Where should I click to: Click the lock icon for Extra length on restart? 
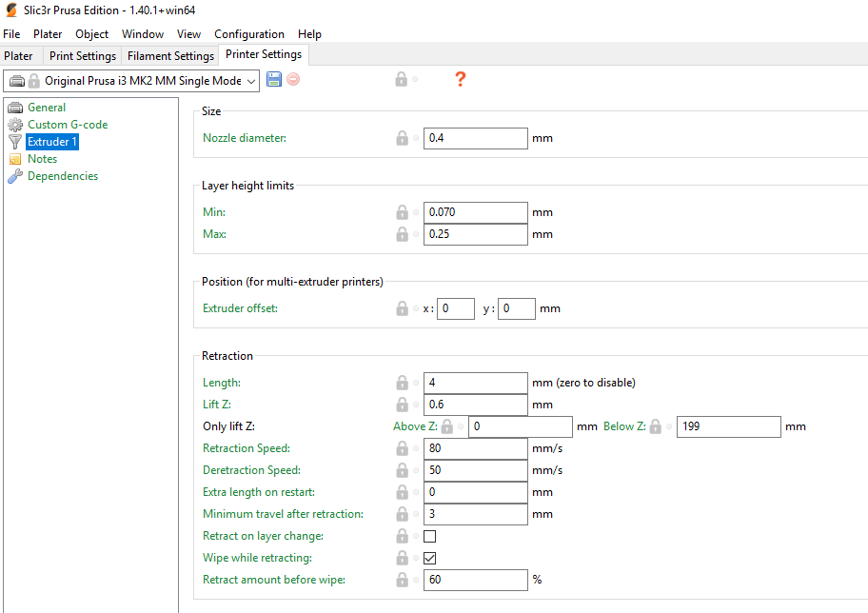[x=402, y=492]
